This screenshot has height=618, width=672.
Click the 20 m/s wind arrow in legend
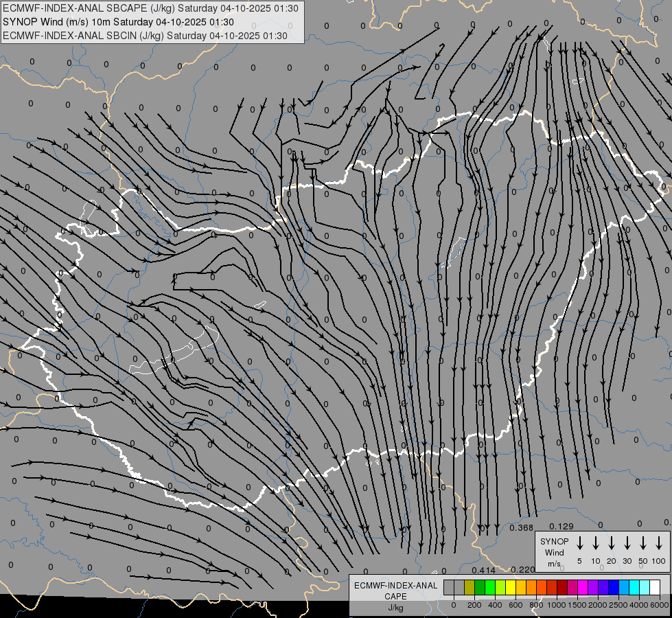click(611, 543)
